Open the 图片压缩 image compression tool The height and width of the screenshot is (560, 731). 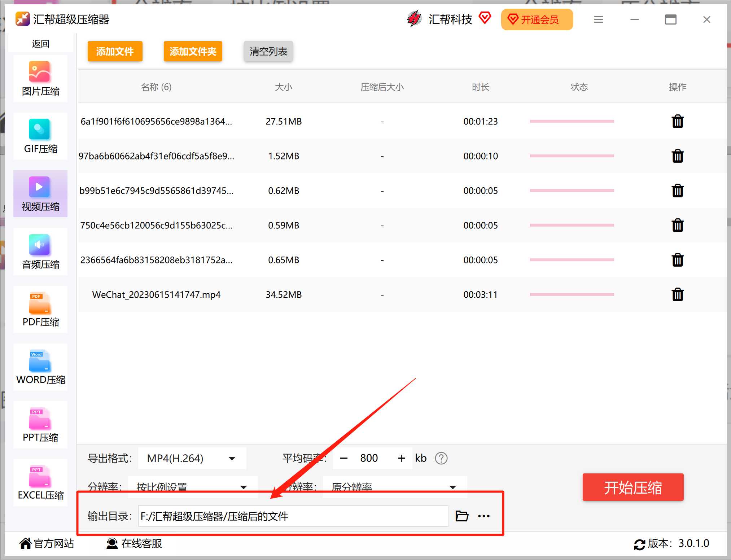[40, 79]
